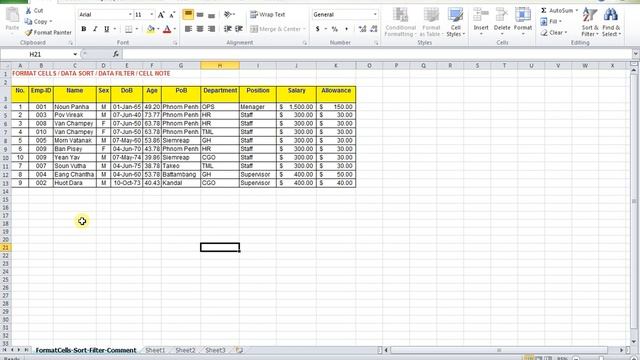Expand the AutoSum dropdown arrow
Viewport: 640px width, 360px height.
click(x=576, y=11)
